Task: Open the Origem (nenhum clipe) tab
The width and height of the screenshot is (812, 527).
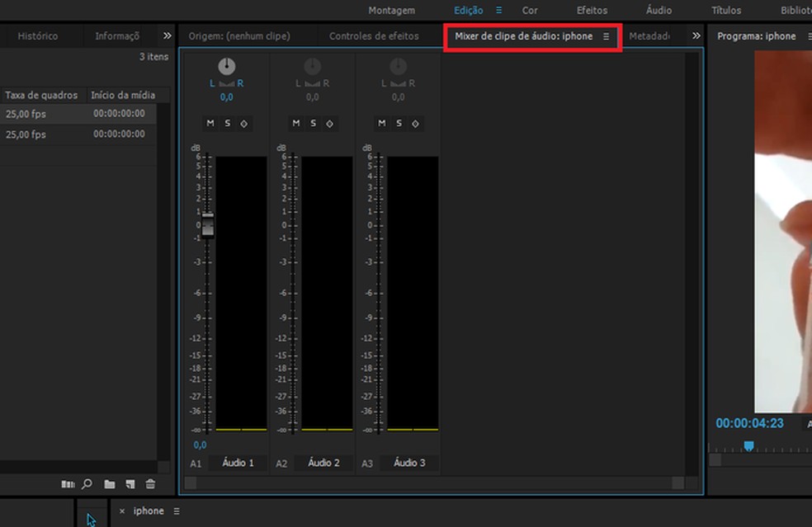Action: (x=239, y=36)
